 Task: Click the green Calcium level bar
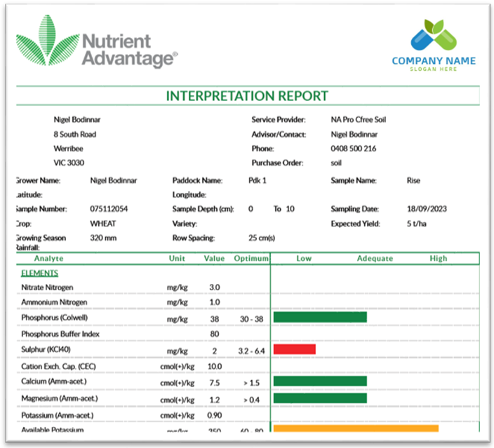pyautogui.click(x=320, y=381)
